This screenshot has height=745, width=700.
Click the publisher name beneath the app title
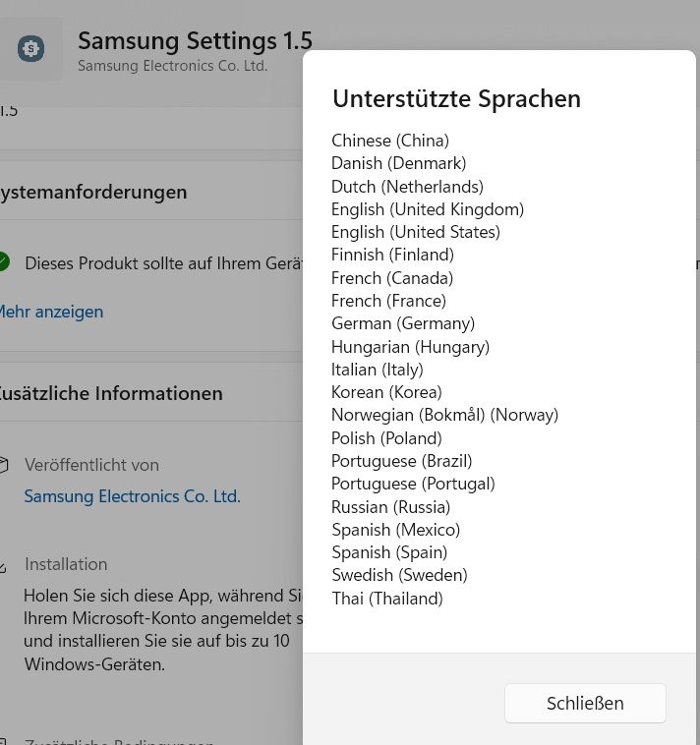[x=172, y=66]
